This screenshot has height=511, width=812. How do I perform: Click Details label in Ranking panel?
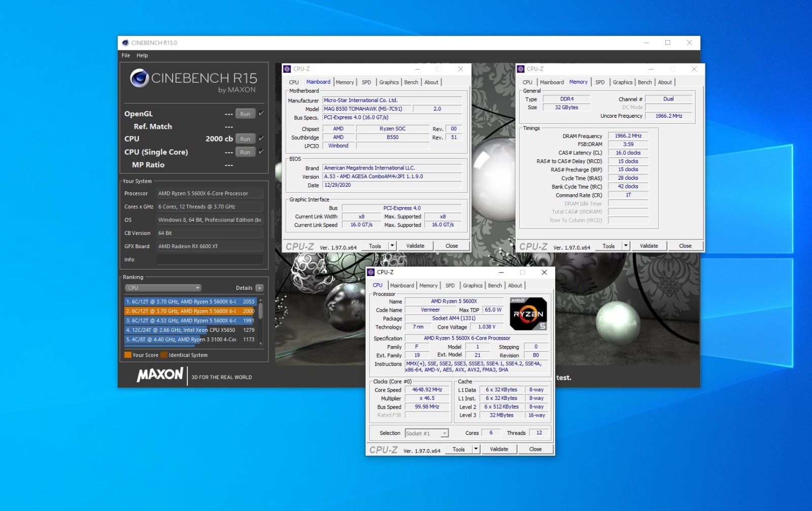[244, 288]
